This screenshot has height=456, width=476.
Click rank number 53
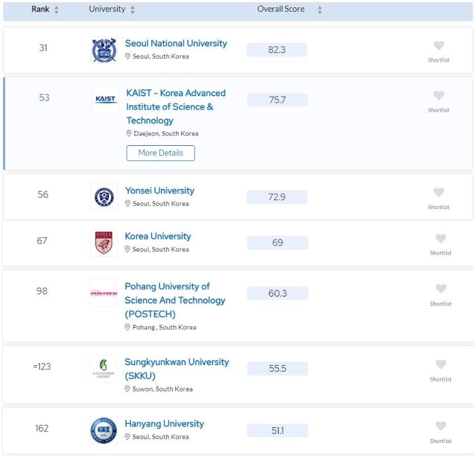(x=44, y=98)
